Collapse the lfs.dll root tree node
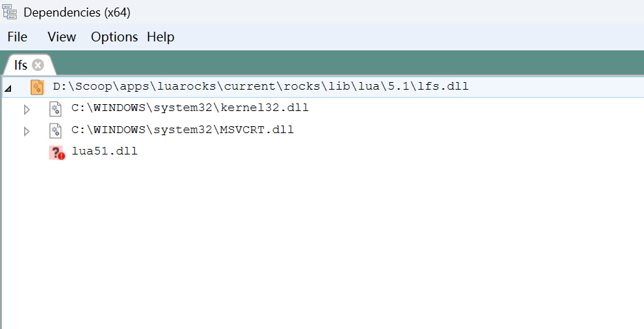Screen dimensions: 644x329 point(8,88)
